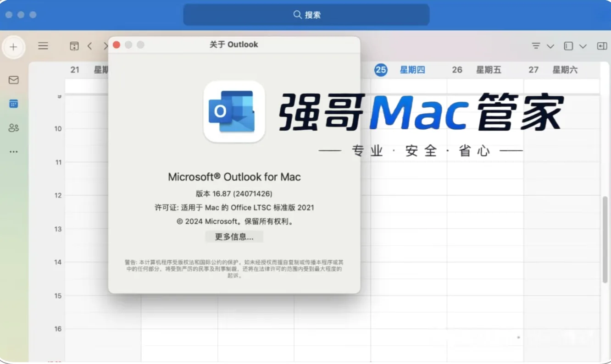Image resolution: width=611 pixels, height=364 pixels.
Task: Create a new event with the plus button
Action: (13, 47)
